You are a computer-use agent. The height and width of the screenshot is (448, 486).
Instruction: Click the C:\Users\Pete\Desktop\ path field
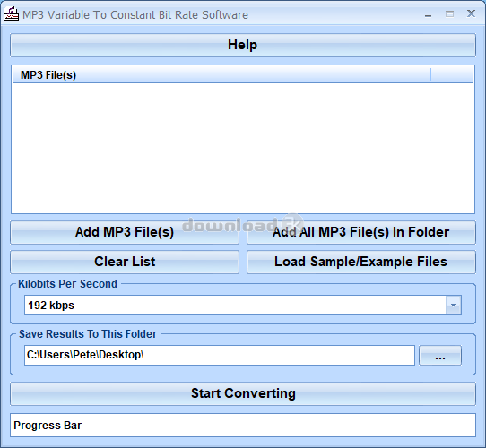(x=220, y=355)
